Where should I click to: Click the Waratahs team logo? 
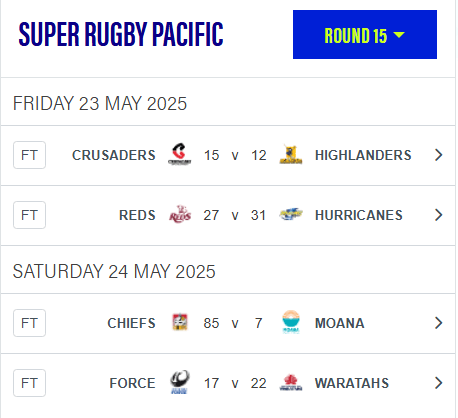291,382
